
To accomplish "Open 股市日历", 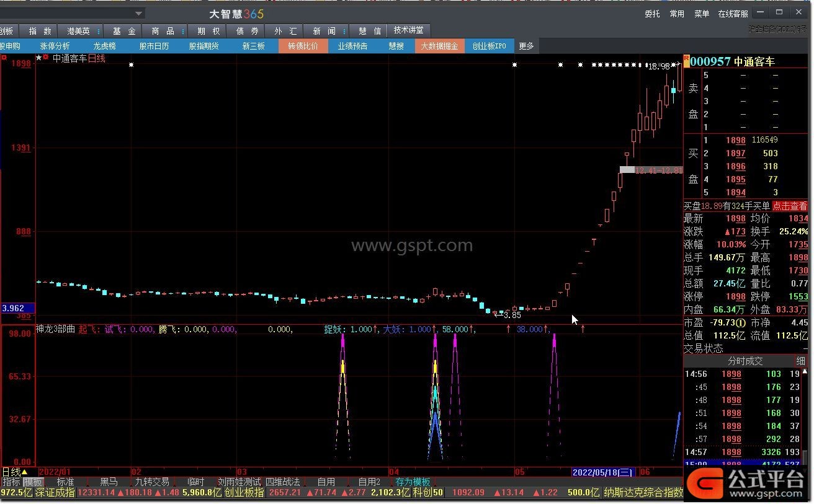I will click(154, 46).
